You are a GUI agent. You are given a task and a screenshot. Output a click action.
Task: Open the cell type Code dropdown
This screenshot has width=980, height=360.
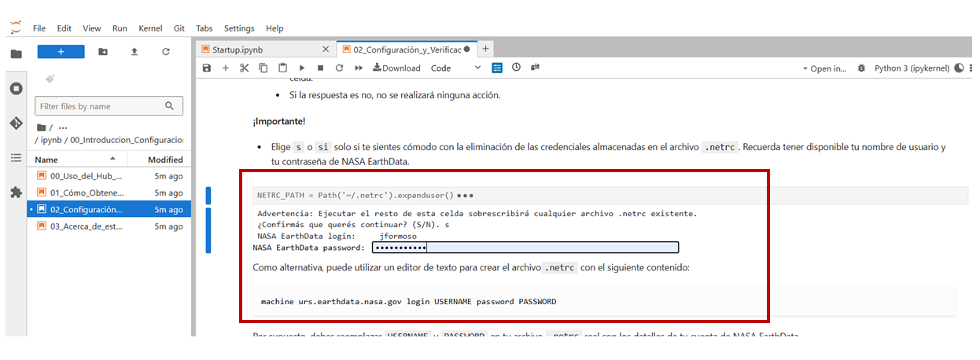[x=455, y=68]
